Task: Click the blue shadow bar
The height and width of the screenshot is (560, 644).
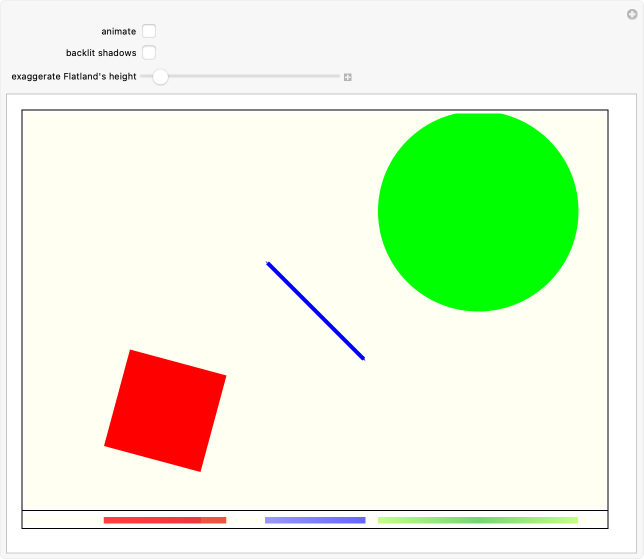Action: pos(315,520)
